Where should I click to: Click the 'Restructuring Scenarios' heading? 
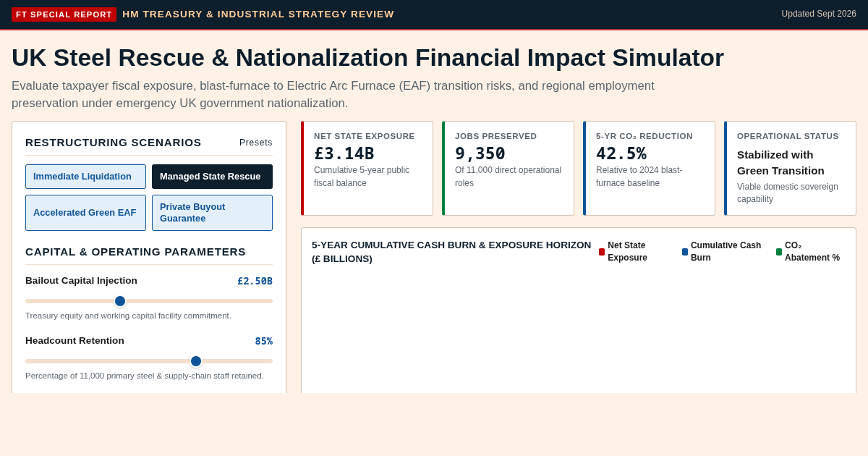pyautogui.click(x=114, y=143)
